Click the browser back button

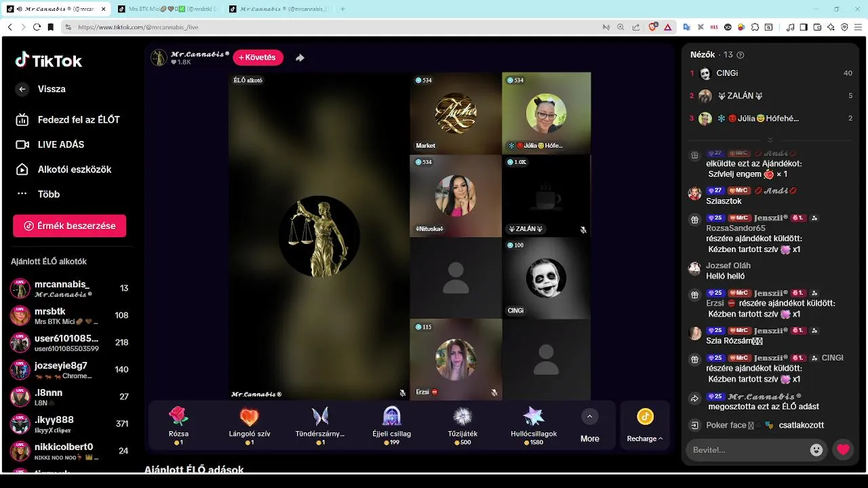coord(9,27)
